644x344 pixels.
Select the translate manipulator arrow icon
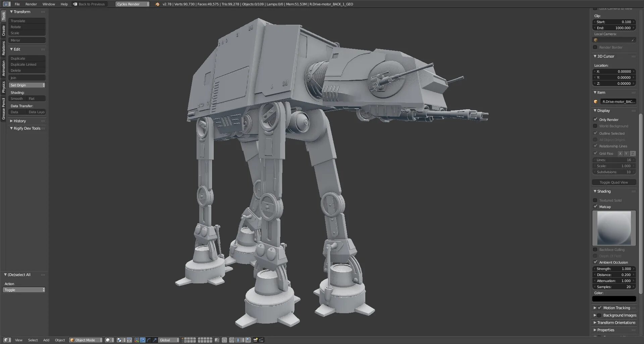tap(143, 340)
